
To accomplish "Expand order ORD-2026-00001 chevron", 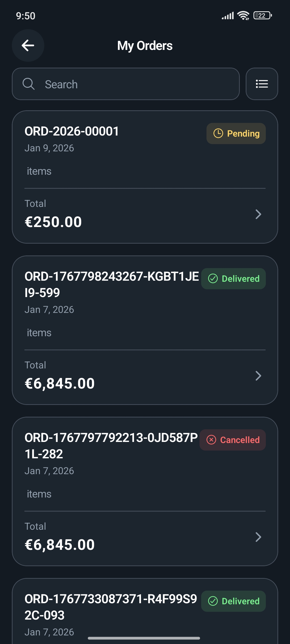I will (258, 214).
